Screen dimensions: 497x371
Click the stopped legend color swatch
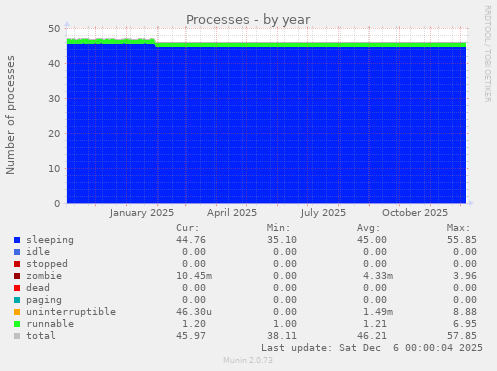pos(17,264)
